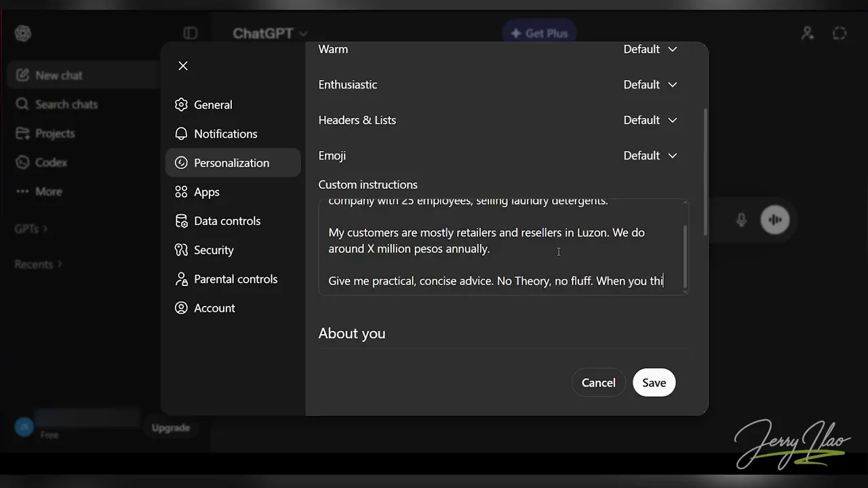Click the New chat pencil icon
The image size is (868, 488).
pos(23,75)
